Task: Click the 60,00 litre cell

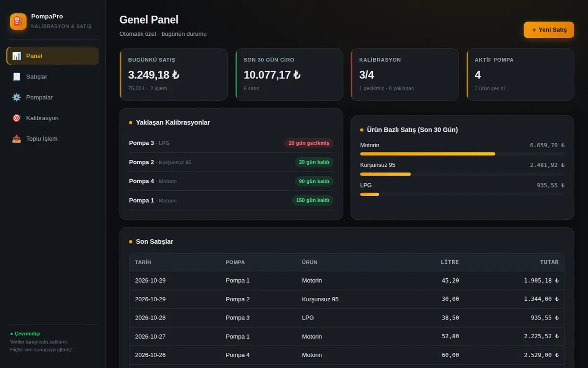Action: (450, 355)
